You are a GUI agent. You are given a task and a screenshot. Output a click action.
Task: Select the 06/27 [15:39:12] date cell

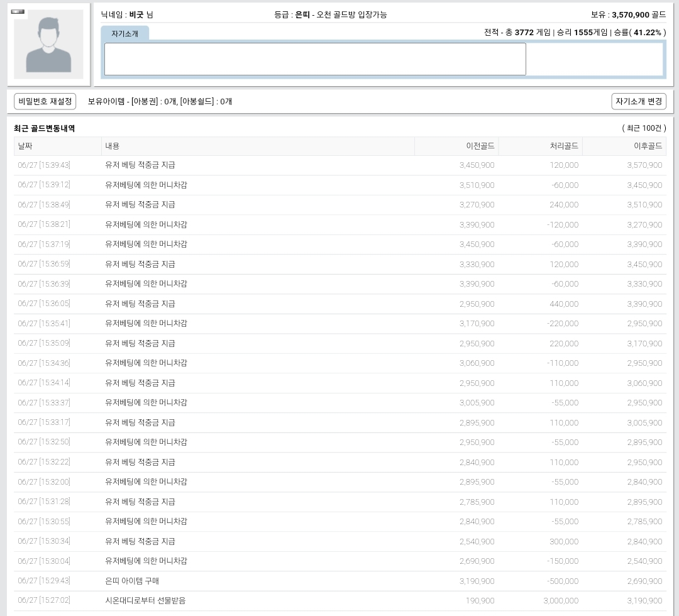click(x=44, y=185)
